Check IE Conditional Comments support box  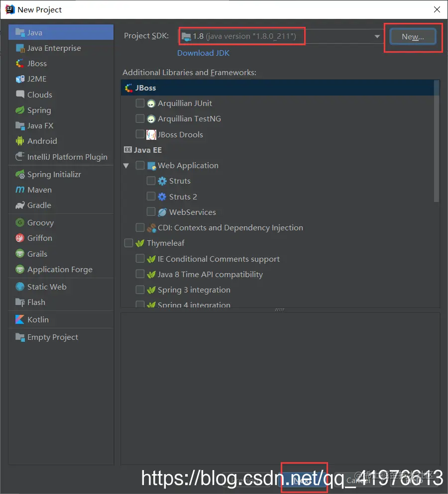[x=140, y=258]
